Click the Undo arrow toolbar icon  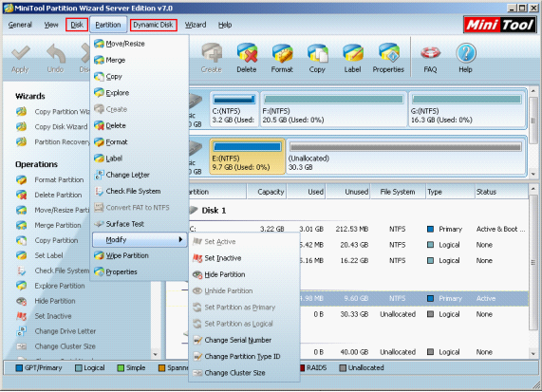click(x=55, y=53)
